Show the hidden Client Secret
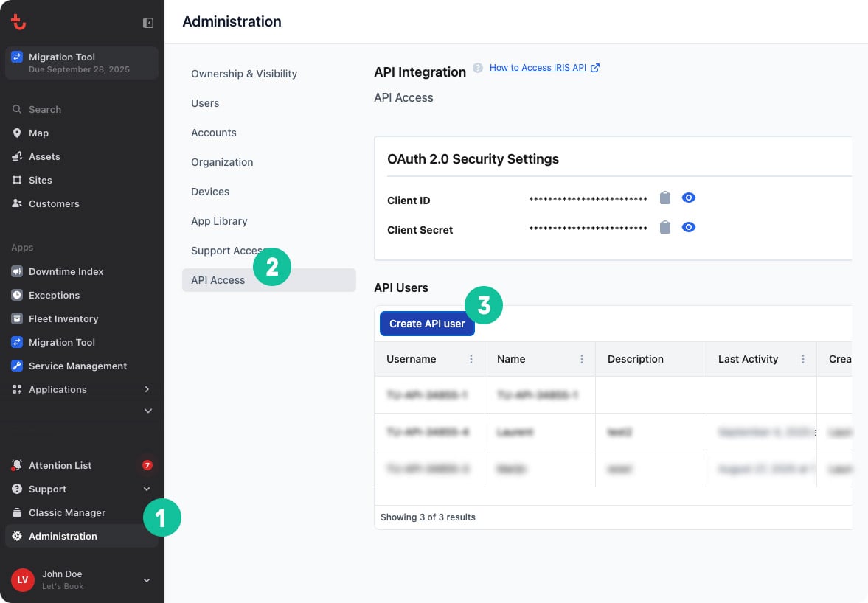This screenshot has width=868, height=603. (x=689, y=227)
